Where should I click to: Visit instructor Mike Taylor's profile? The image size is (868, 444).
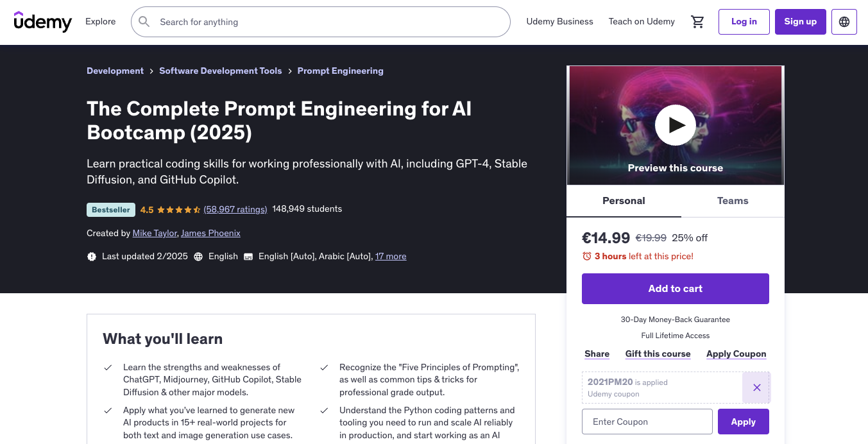click(x=155, y=233)
